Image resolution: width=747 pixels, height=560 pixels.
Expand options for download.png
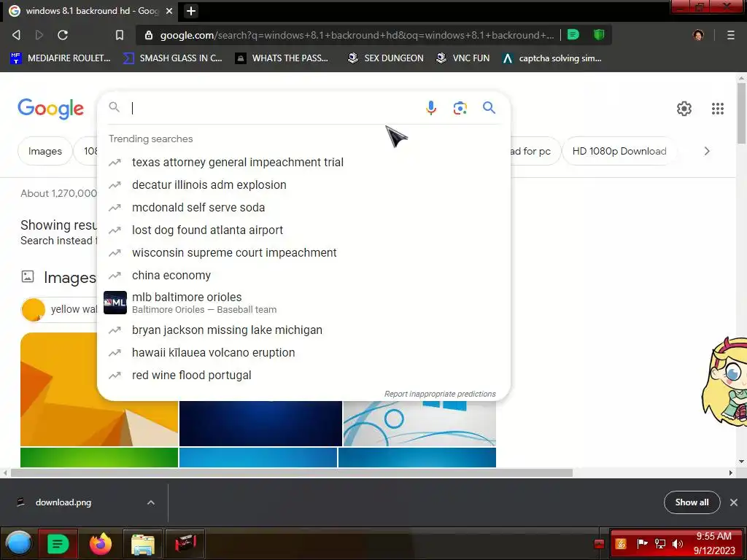click(150, 502)
